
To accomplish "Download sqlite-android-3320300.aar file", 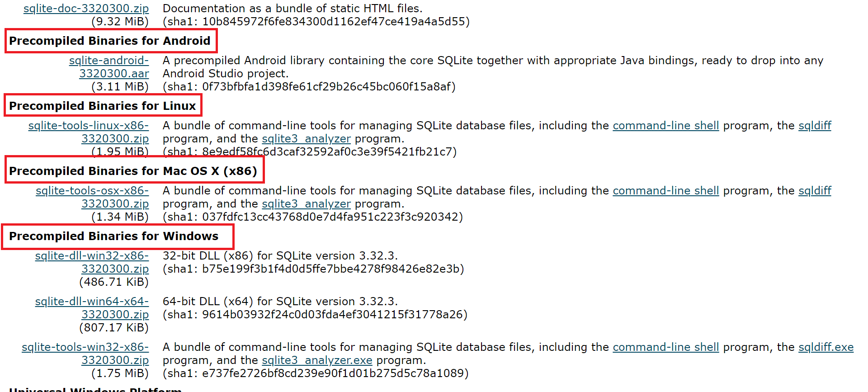I will tap(109, 67).
